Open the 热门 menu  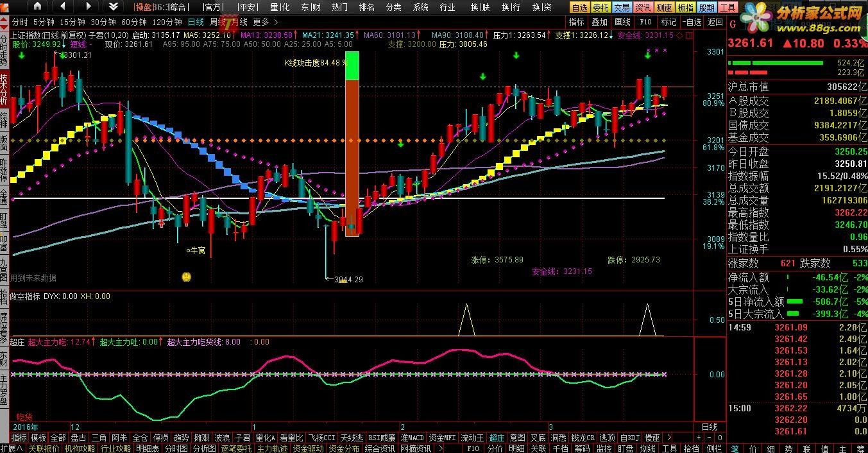(x=340, y=7)
